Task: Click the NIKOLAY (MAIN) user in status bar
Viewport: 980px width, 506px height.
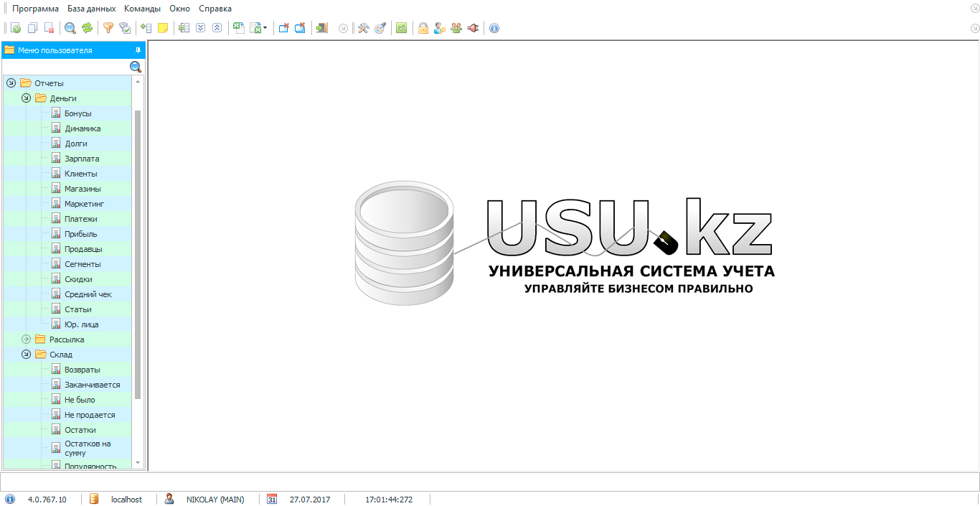Action: pyautogui.click(x=215, y=500)
